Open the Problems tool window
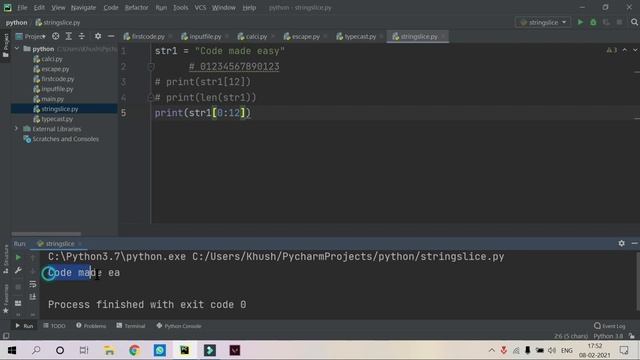Viewport: 640px width, 360px height. pos(91,326)
